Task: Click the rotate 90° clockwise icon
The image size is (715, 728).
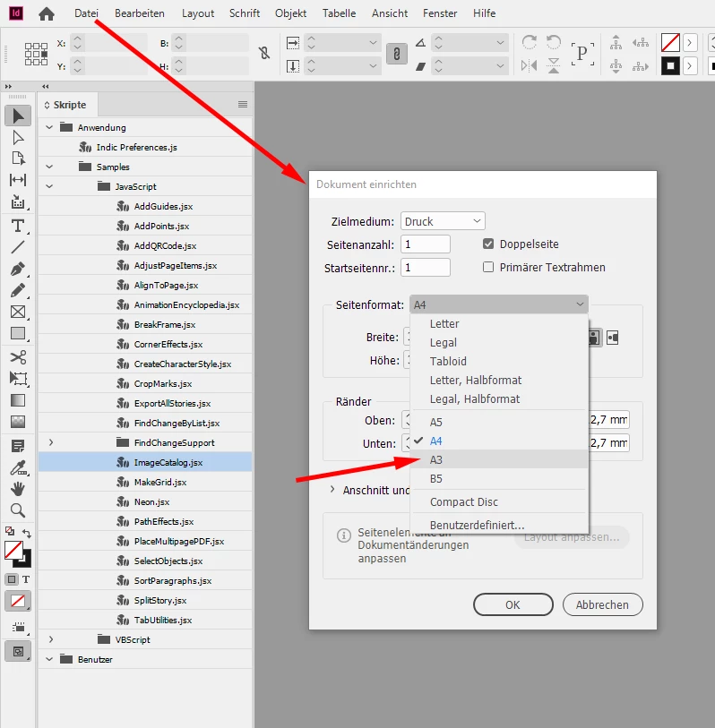Action: [x=529, y=42]
